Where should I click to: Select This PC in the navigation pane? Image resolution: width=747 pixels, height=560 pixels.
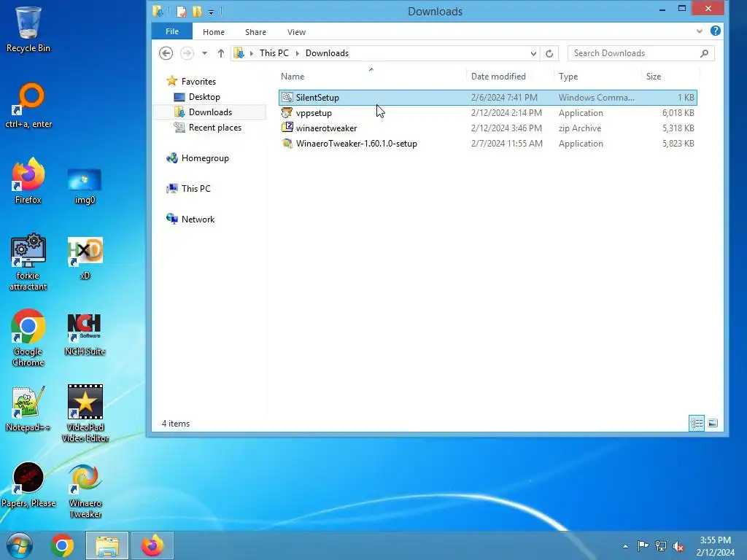click(188, 189)
